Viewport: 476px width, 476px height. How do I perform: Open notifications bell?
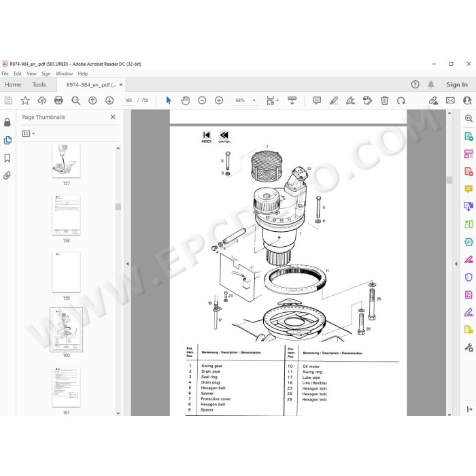431,84
